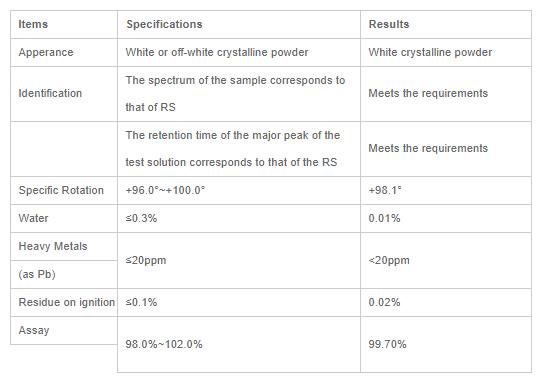Image resolution: width=537 pixels, height=383 pixels.
Task: Click the White crystalline powder result
Action: point(430,52)
